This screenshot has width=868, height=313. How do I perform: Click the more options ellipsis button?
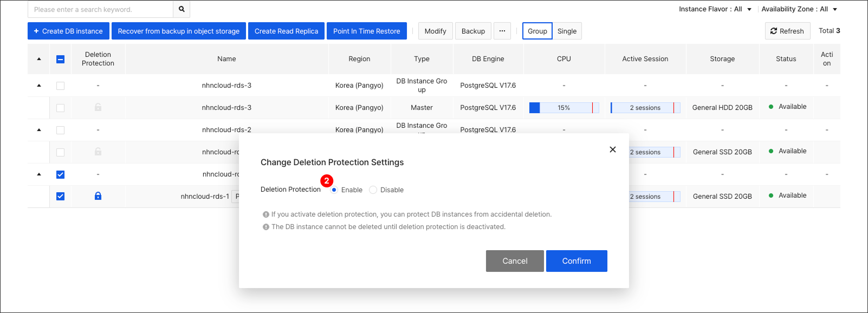pyautogui.click(x=502, y=31)
